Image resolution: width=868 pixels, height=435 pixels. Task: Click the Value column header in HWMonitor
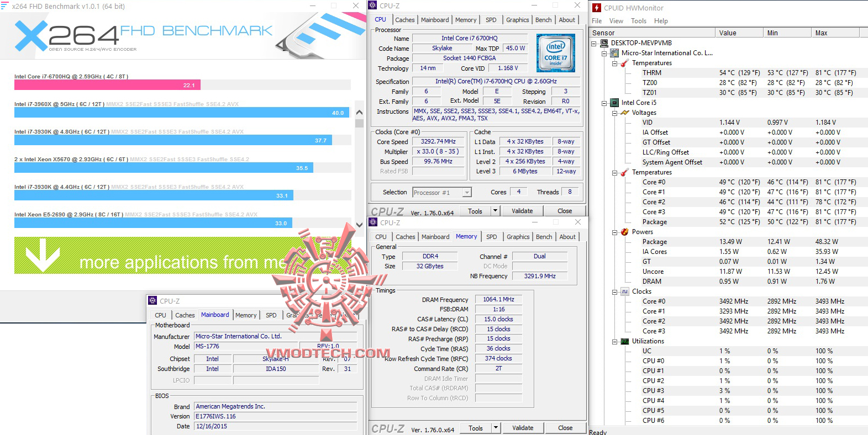(x=739, y=33)
